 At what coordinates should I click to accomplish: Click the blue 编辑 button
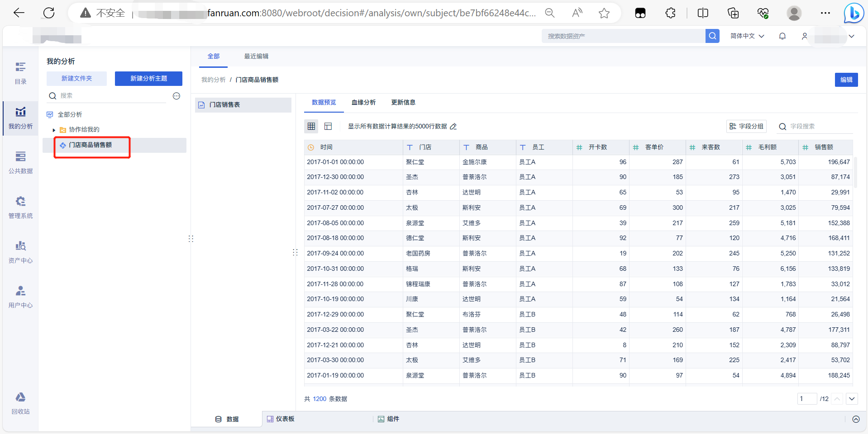coord(846,80)
